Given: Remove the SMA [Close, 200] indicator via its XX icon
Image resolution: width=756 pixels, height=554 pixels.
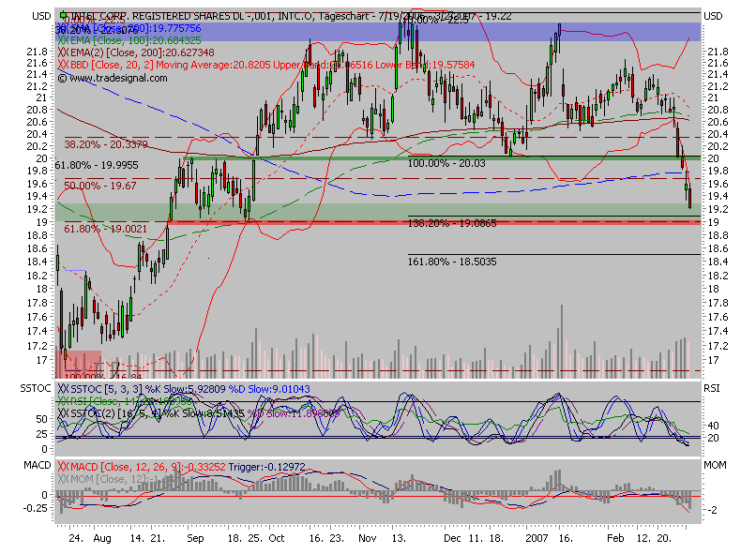Looking at the screenshot, I should (62, 28).
